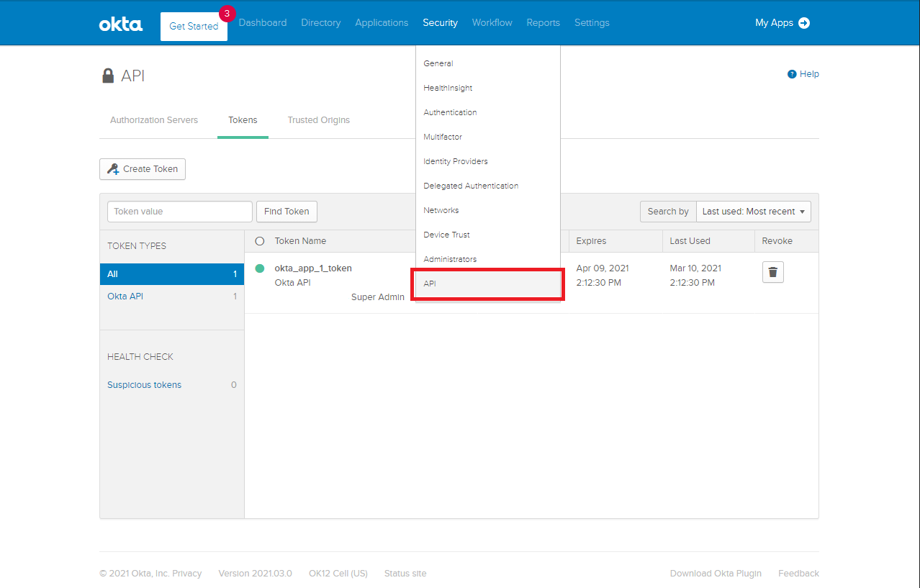Screen dimensions: 920x588
Task: Open Suspicious tokens health check
Action: tap(144, 385)
